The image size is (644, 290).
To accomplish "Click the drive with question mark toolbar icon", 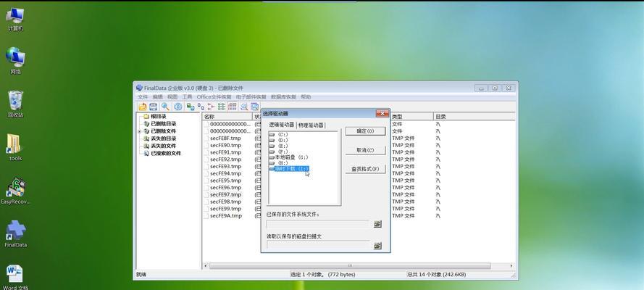I will 191,107.
